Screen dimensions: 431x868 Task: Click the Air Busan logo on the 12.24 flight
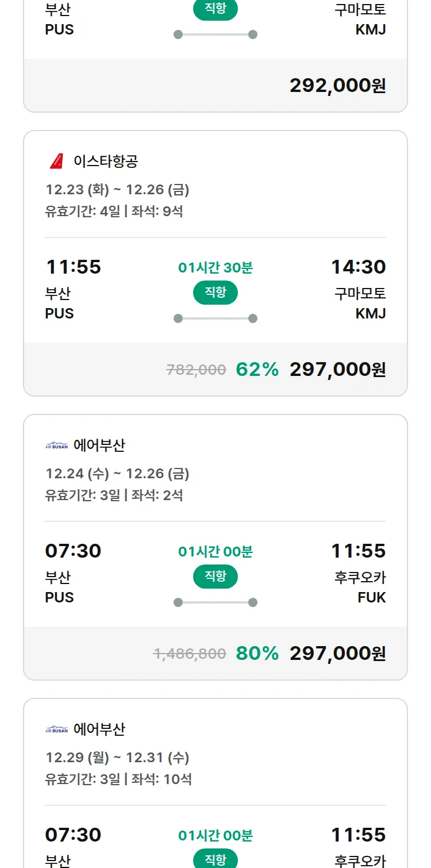(x=56, y=445)
